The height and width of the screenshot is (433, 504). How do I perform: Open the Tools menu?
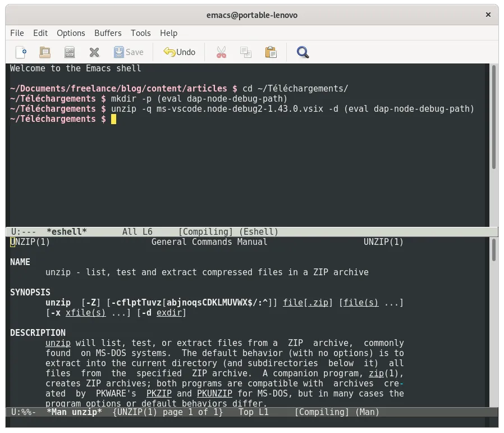tap(140, 33)
